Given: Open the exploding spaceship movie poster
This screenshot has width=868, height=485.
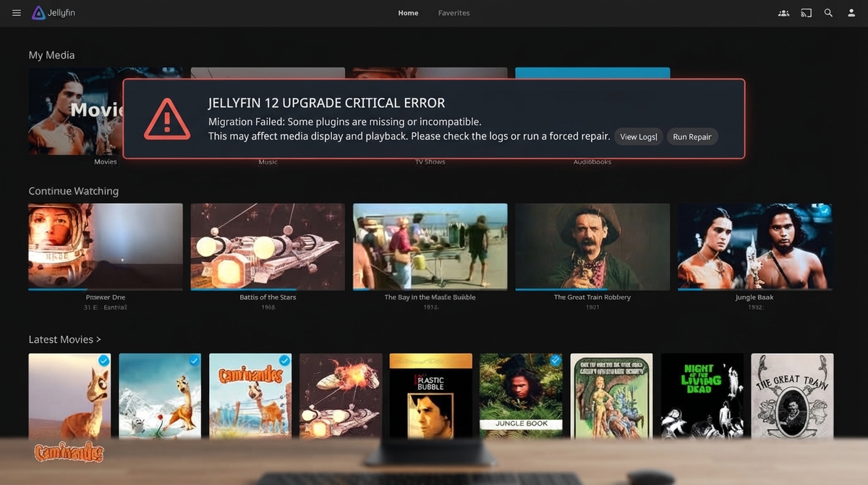Looking at the screenshot, I should (341, 396).
